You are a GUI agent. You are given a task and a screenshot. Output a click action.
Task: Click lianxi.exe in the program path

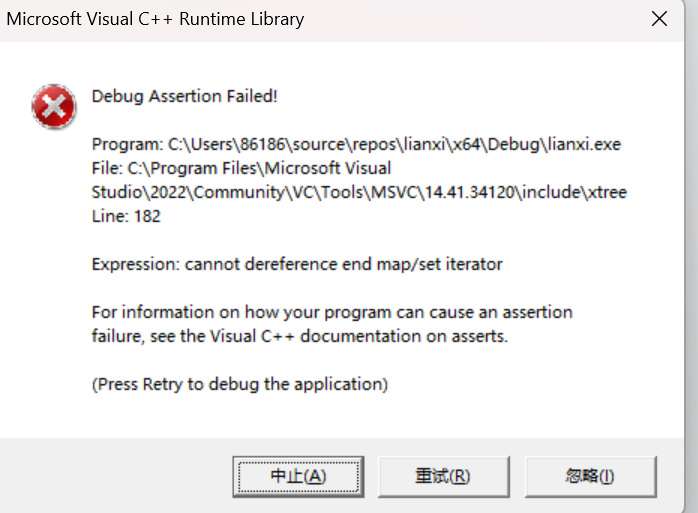pyautogui.click(x=584, y=144)
